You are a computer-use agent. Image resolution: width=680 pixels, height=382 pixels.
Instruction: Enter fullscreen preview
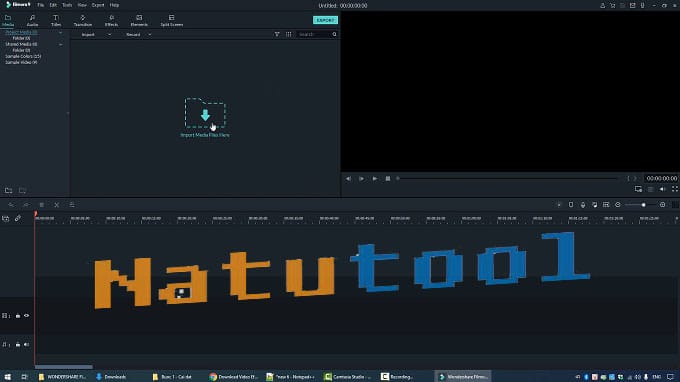click(675, 189)
